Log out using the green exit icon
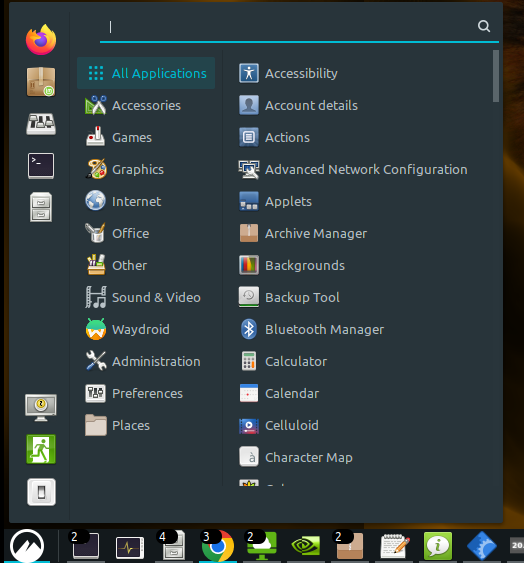 pyautogui.click(x=41, y=449)
